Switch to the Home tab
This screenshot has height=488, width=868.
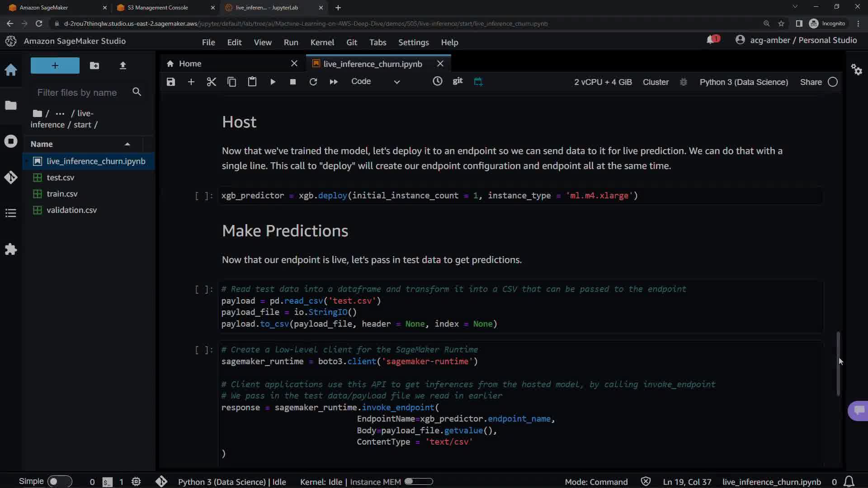point(190,64)
